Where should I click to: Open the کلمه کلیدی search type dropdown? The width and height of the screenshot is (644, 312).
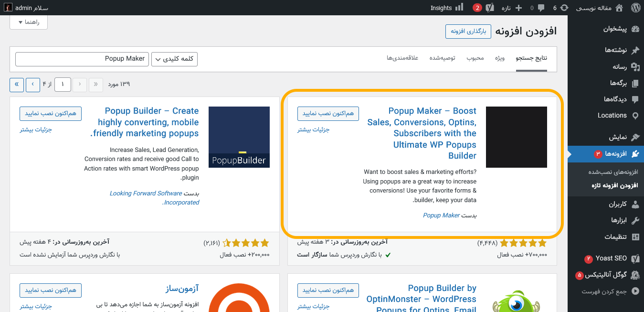point(174,59)
